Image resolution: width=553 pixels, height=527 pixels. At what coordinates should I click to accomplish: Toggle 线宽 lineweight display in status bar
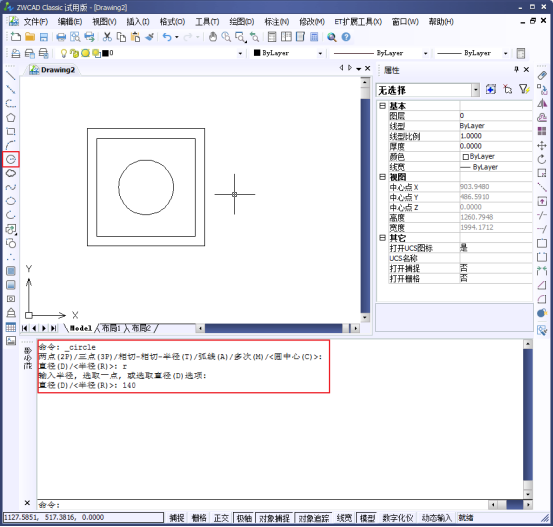pos(344,518)
